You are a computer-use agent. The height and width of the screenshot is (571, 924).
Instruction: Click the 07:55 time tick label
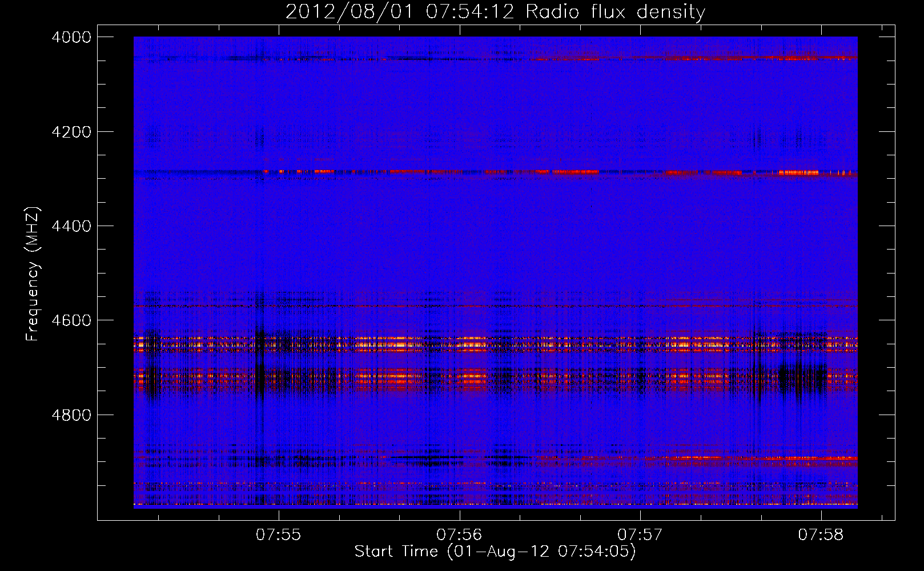(x=279, y=535)
